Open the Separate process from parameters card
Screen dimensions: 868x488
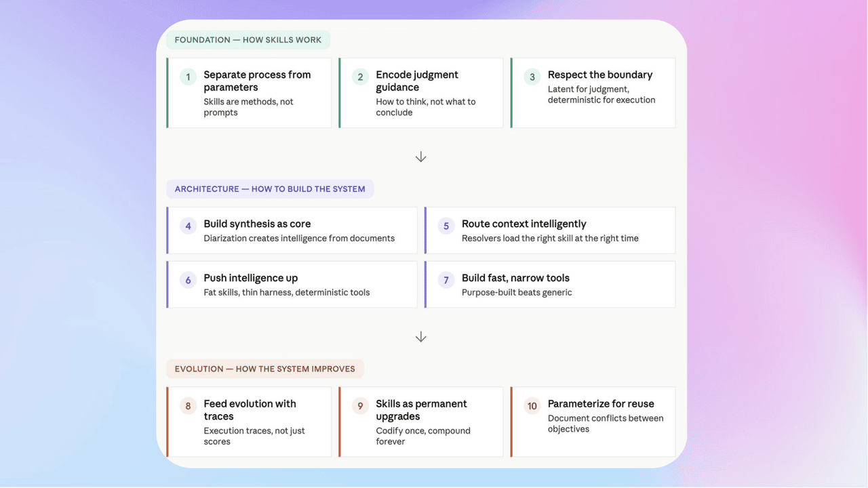[250, 93]
